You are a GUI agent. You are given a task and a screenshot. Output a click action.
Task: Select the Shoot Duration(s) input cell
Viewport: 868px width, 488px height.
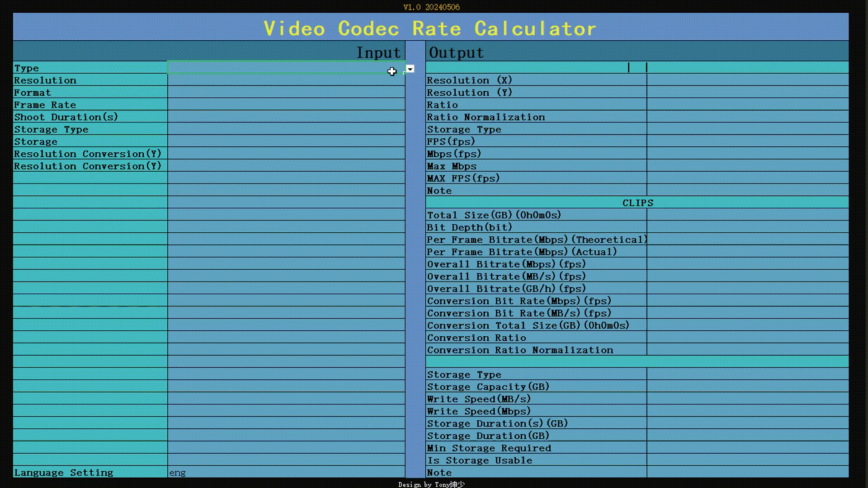point(286,117)
